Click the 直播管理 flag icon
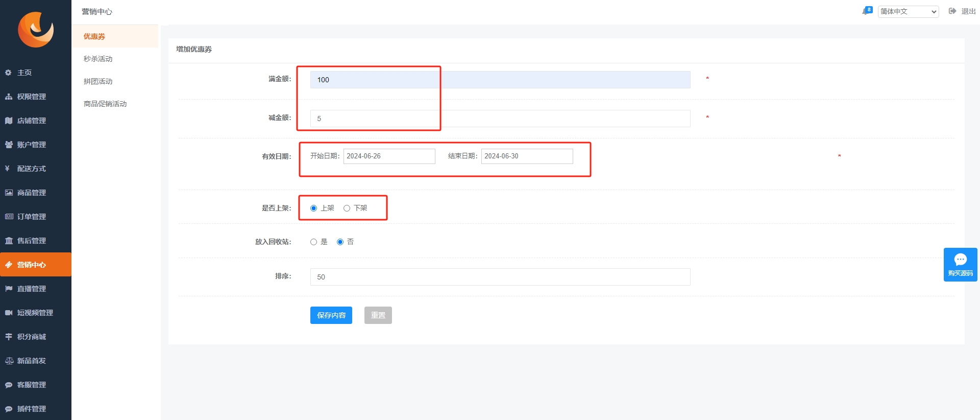980x420 pixels. (x=8, y=289)
